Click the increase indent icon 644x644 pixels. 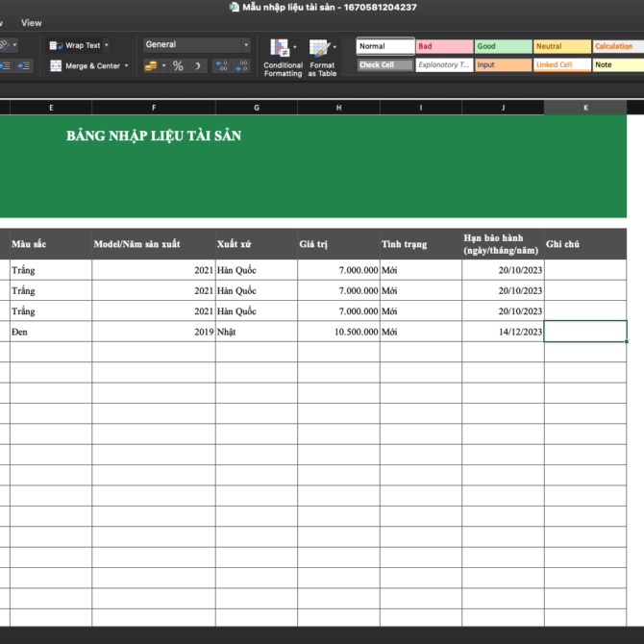pos(24,65)
